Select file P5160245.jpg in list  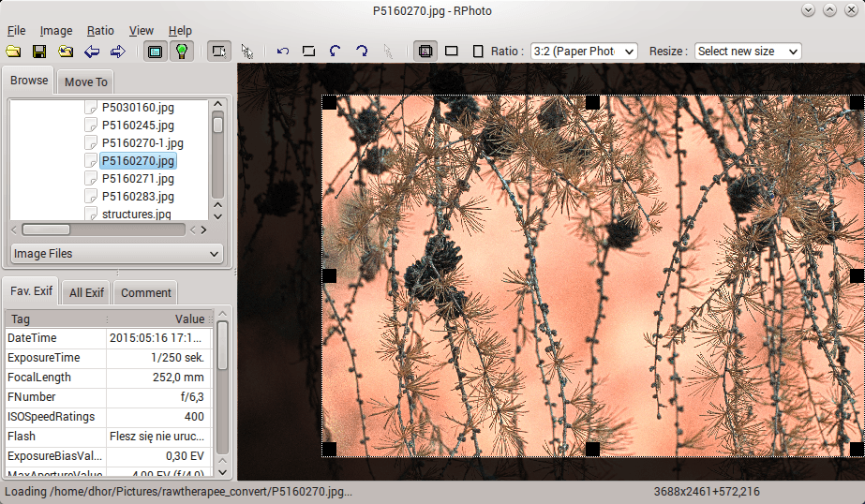pos(138,126)
